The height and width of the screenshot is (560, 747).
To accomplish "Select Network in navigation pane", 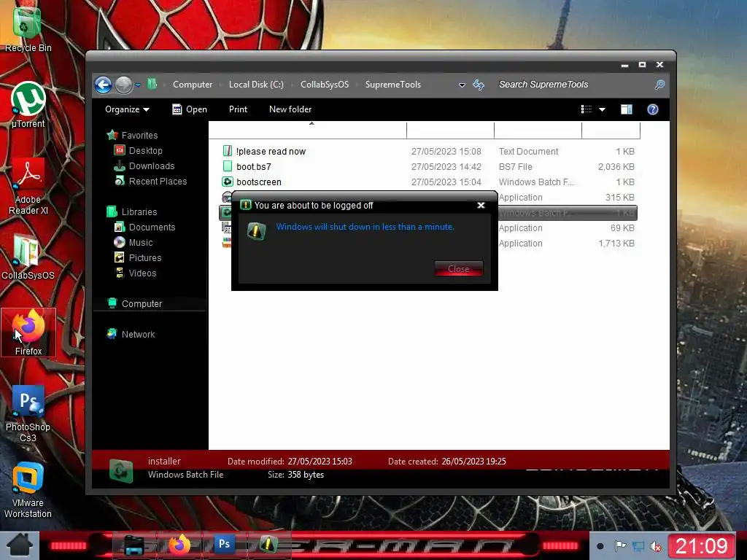I will tap(131, 334).
